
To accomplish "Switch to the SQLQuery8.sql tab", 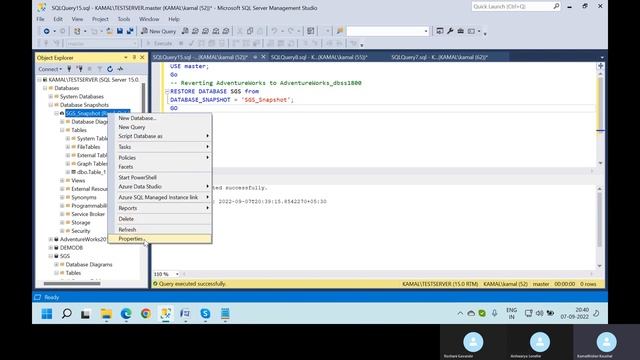I will click(319, 58).
